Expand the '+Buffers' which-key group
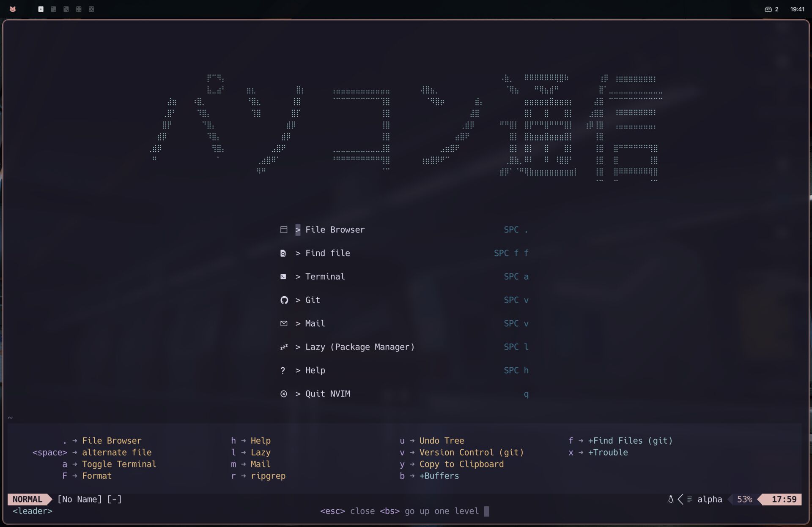Image resolution: width=812 pixels, height=527 pixels. (x=439, y=476)
